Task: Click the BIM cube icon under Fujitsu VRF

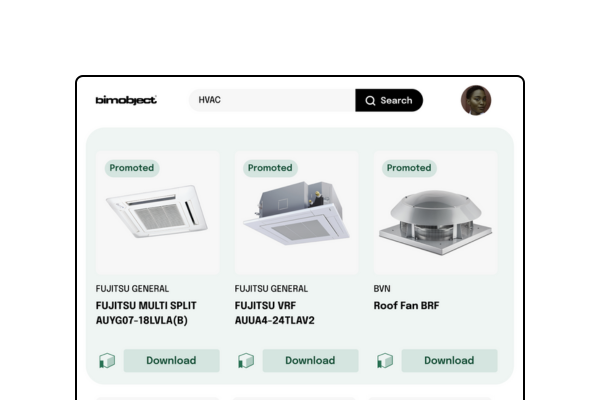Action: point(246,361)
